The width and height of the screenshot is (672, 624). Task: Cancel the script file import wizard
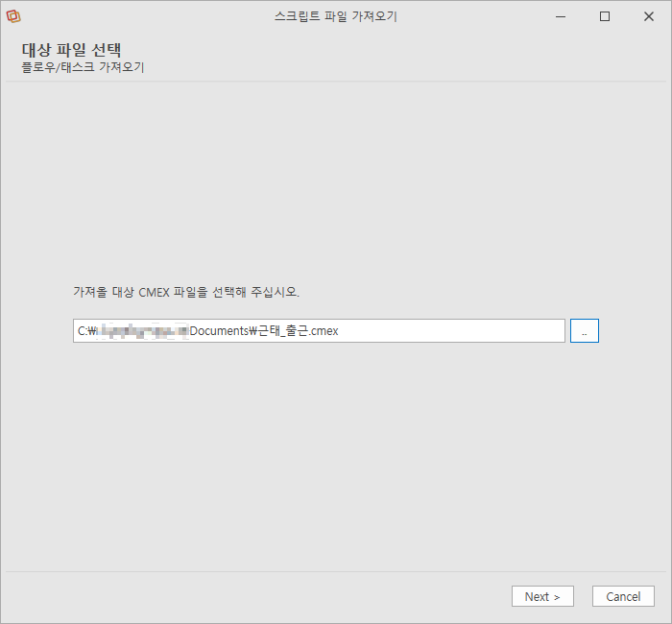(623, 596)
